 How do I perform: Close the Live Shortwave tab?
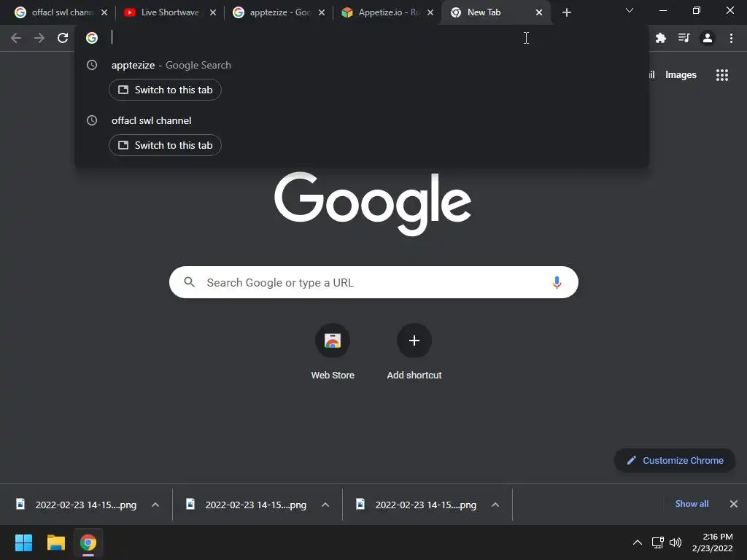[x=213, y=13]
